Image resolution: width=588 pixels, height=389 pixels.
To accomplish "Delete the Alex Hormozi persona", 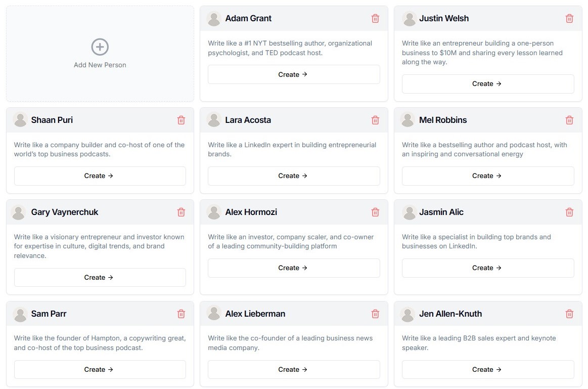I will (x=375, y=212).
